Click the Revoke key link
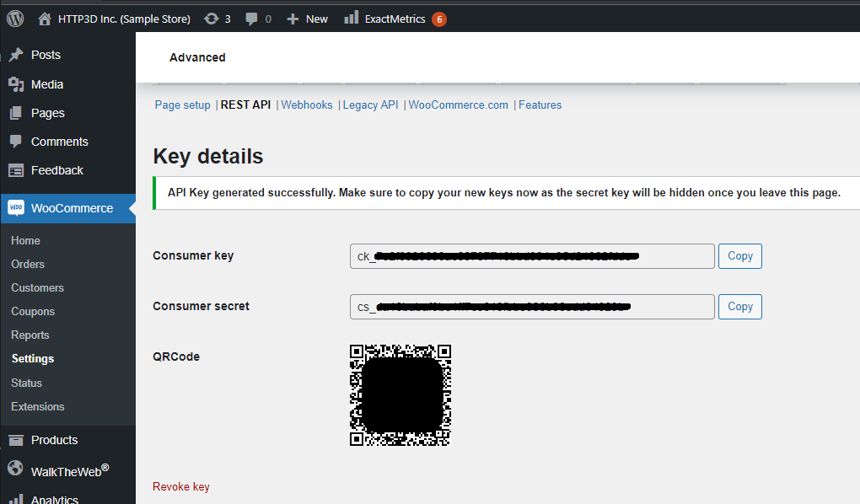The image size is (860, 504). [x=181, y=486]
